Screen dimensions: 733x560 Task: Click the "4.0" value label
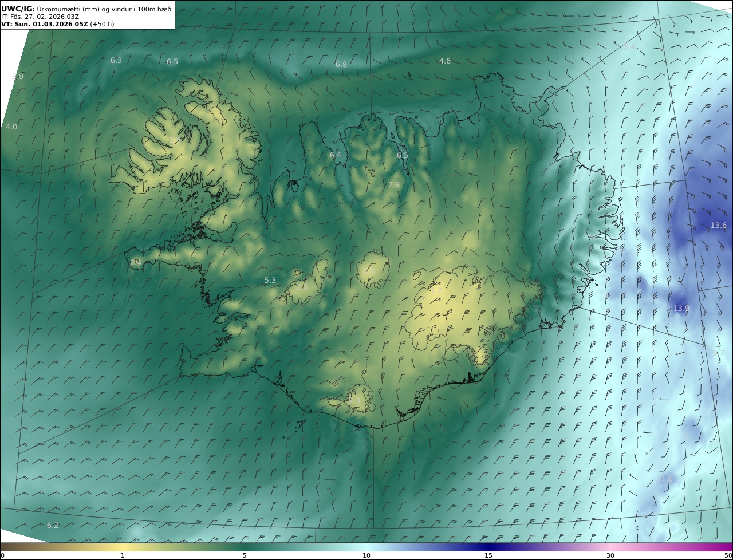pyautogui.click(x=11, y=127)
